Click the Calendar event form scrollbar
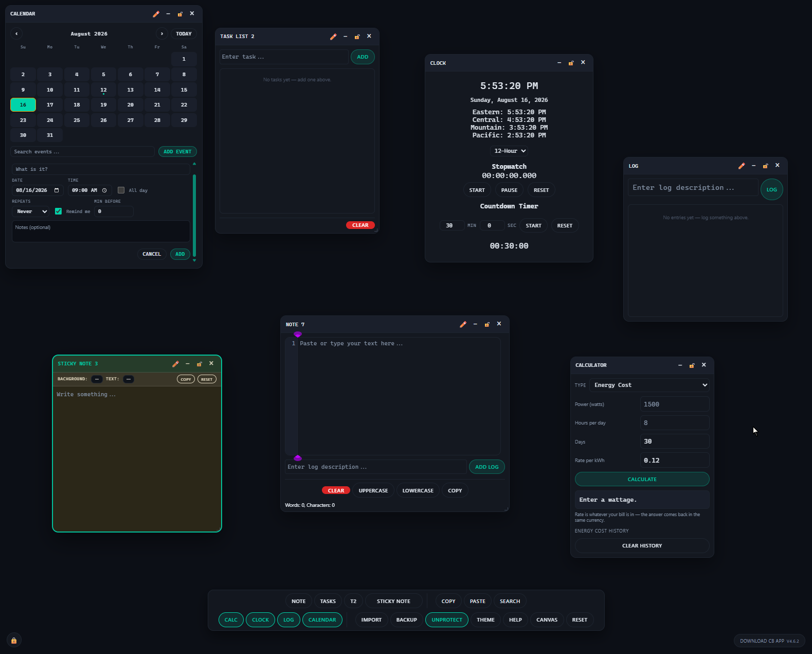Screen dimensions: 812x654 point(194,215)
